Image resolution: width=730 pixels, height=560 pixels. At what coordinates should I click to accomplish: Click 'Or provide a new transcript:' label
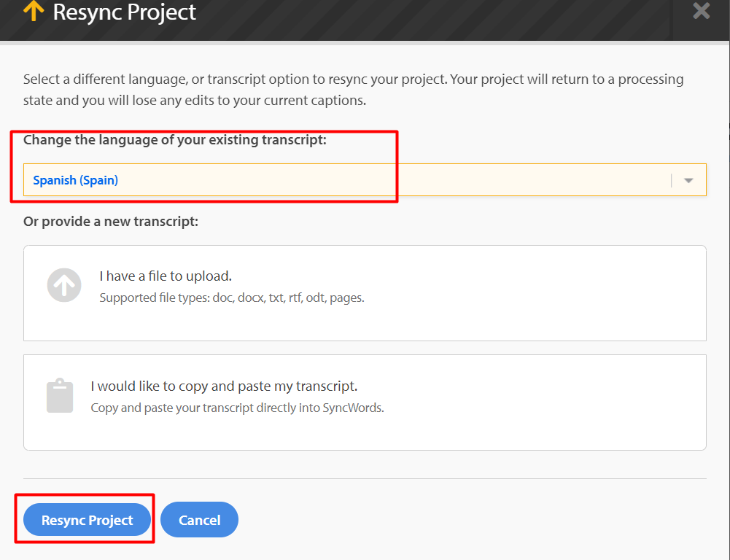coord(111,221)
